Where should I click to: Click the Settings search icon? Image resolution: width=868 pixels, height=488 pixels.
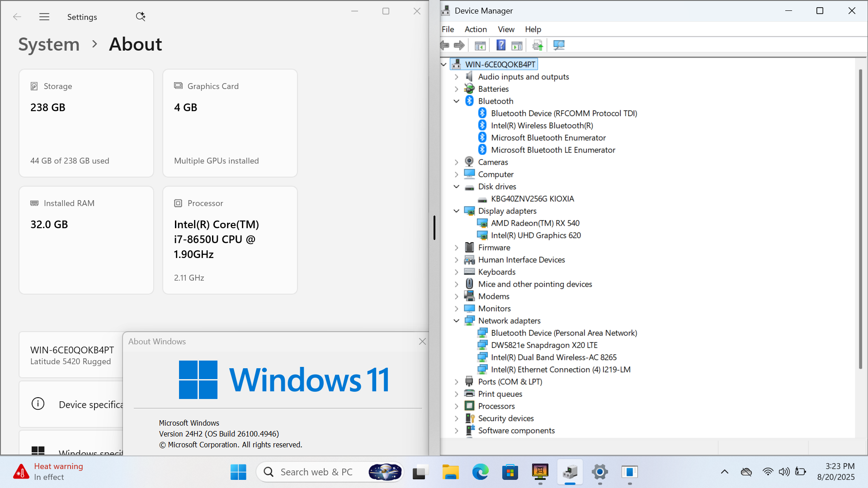(141, 17)
